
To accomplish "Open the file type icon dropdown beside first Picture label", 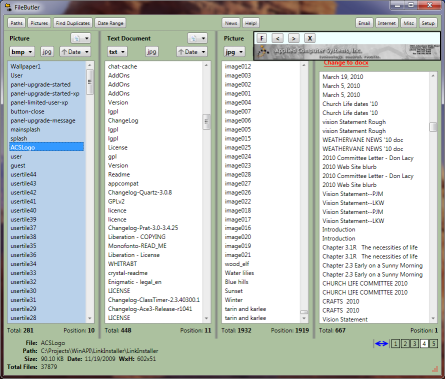I will click(80, 38).
